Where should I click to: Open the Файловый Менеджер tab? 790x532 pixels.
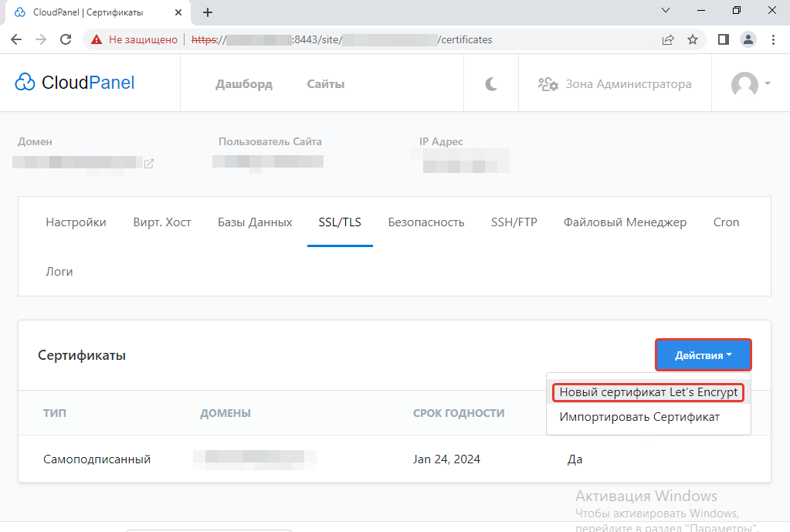tap(625, 222)
